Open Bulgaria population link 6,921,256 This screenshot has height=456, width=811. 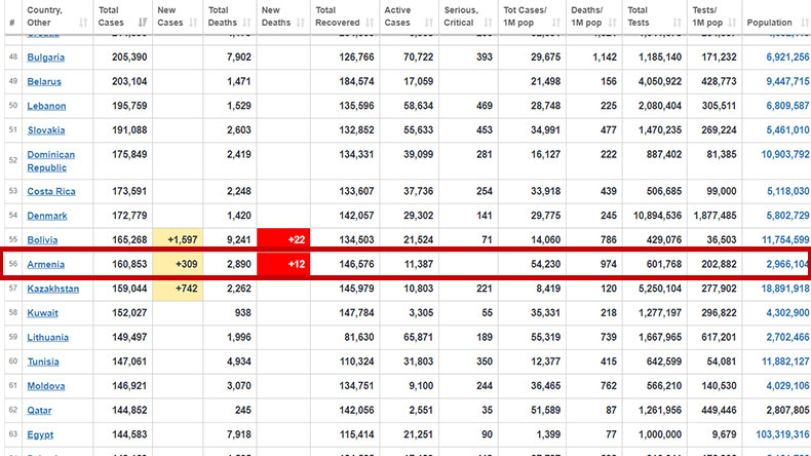788,57
